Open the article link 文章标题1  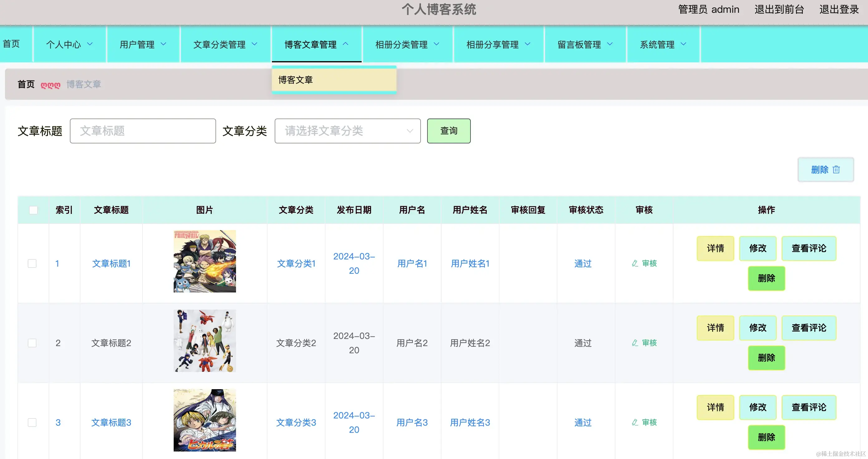(111, 263)
